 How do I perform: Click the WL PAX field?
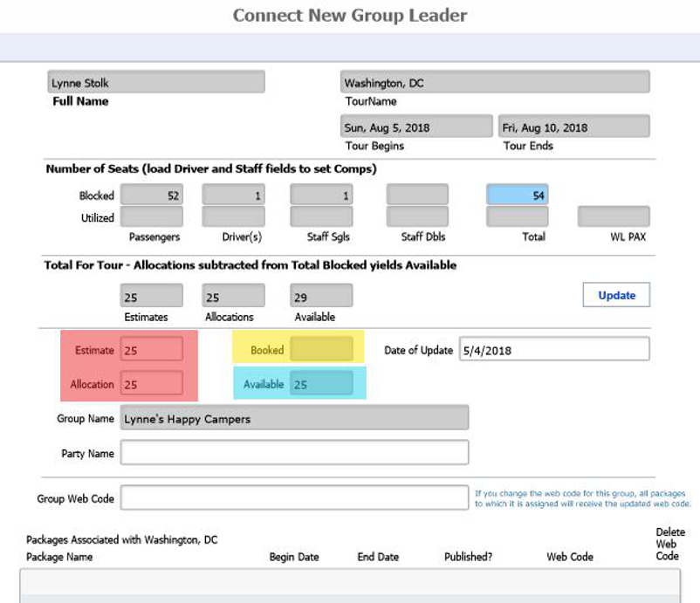(614, 216)
